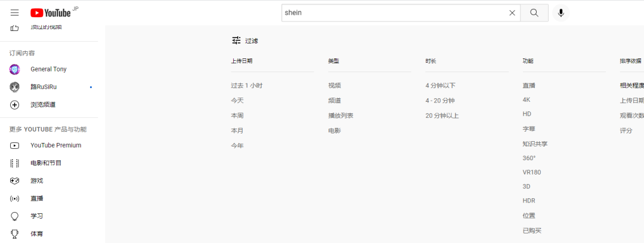Sort results by 相关程度

point(631,86)
